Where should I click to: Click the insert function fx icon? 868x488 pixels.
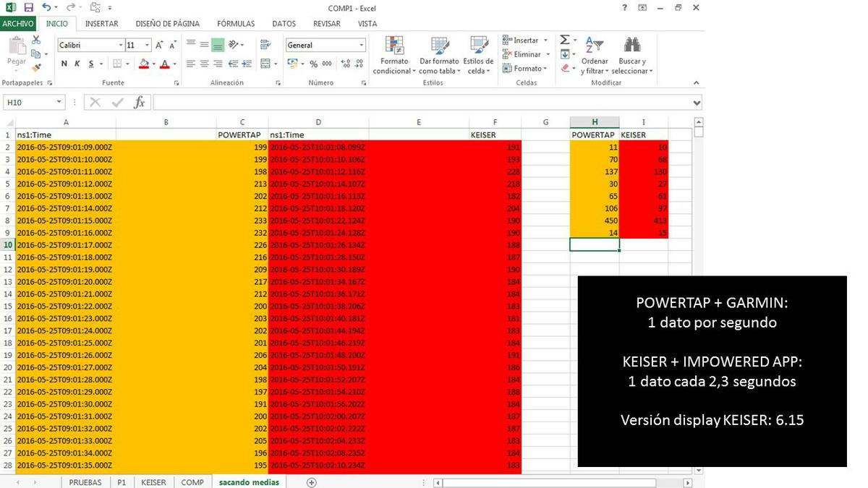pos(140,103)
